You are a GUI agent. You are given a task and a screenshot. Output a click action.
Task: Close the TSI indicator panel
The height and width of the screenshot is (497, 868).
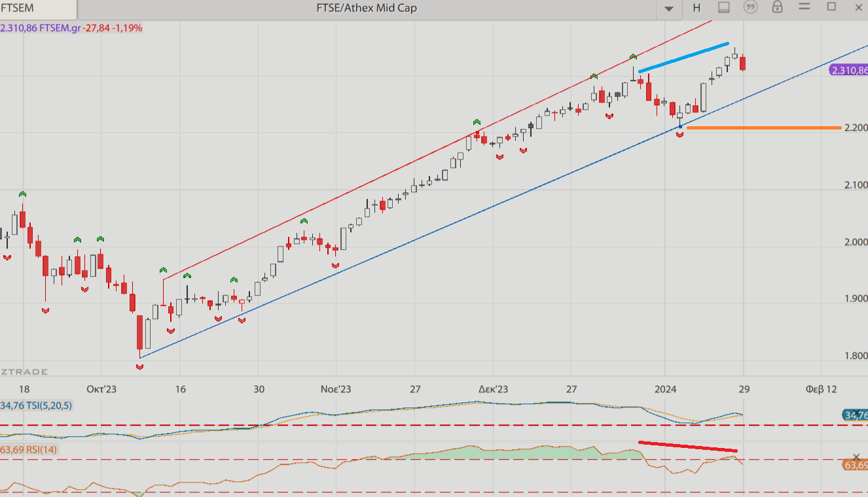pos(856,413)
